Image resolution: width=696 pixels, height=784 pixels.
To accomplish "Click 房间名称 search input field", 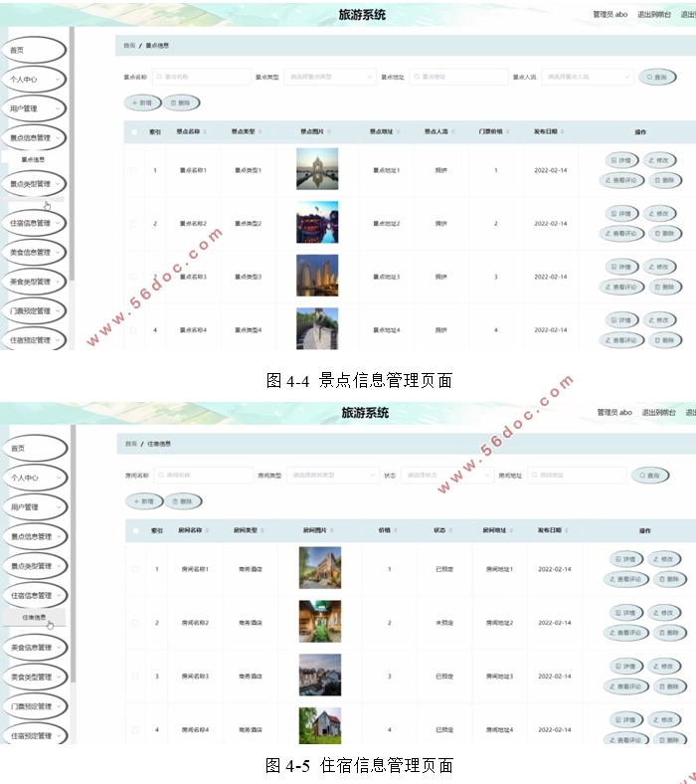I will (204, 475).
